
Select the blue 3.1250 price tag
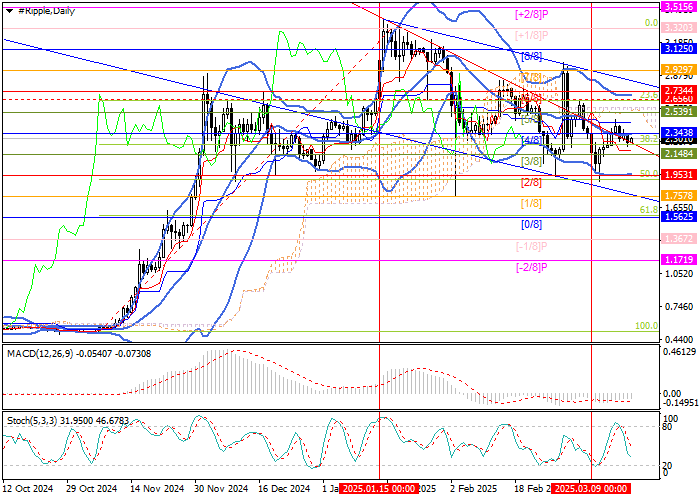[x=679, y=47]
